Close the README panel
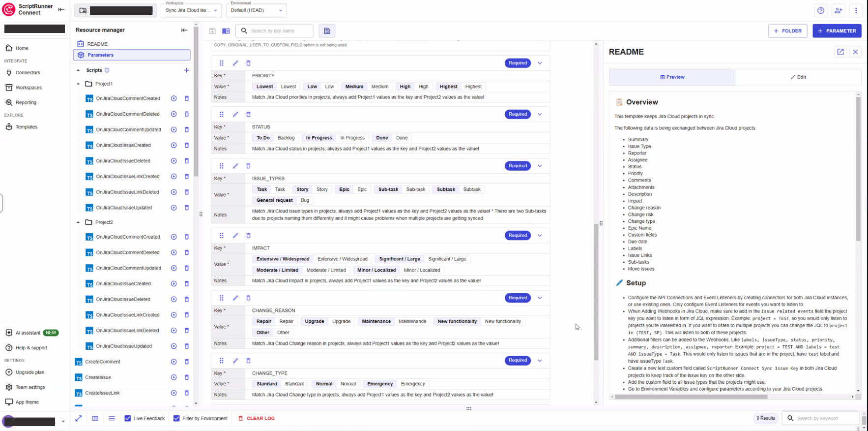 coord(856,52)
